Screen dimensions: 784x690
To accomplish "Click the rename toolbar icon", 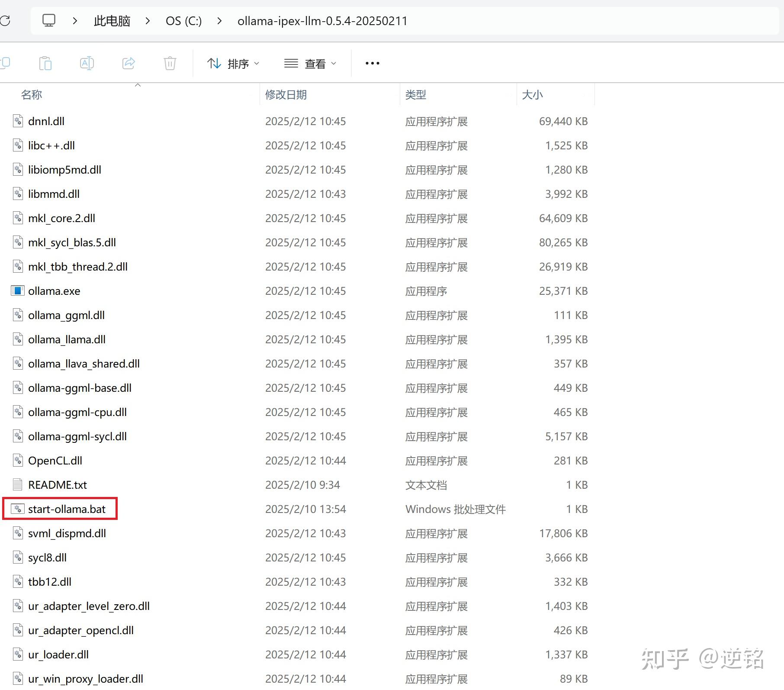I will [87, 63].
